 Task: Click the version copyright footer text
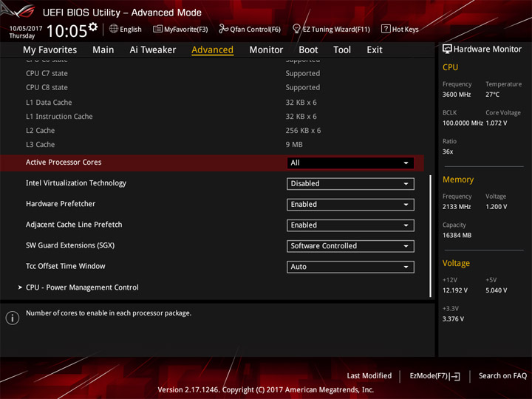266,390
